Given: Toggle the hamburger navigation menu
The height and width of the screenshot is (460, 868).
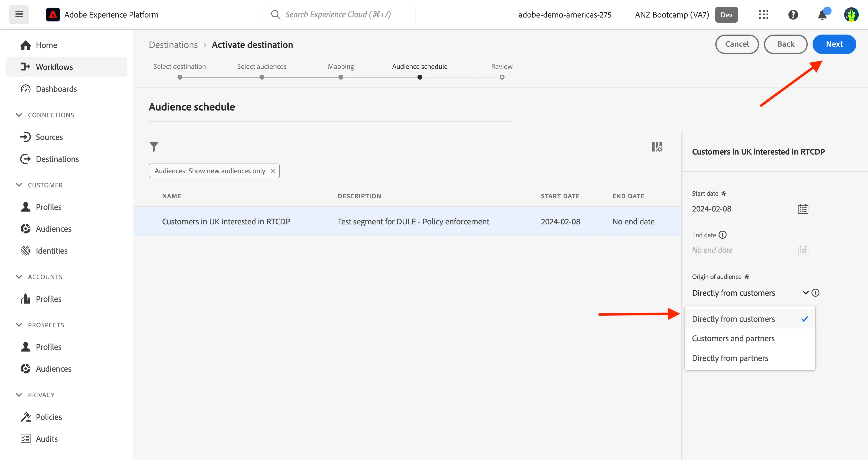Looking at the screenshot, I should (x=19, y=15).
